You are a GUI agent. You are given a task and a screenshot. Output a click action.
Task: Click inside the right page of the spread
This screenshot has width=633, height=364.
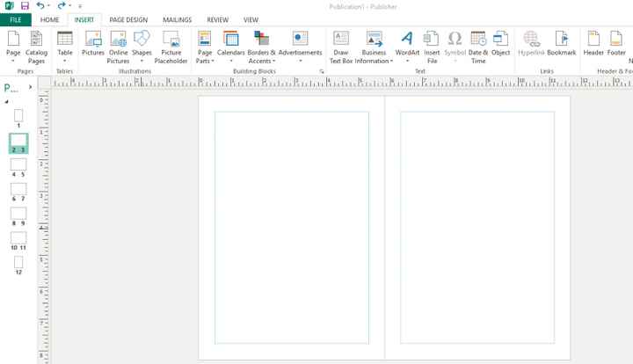tap(477, 228)
